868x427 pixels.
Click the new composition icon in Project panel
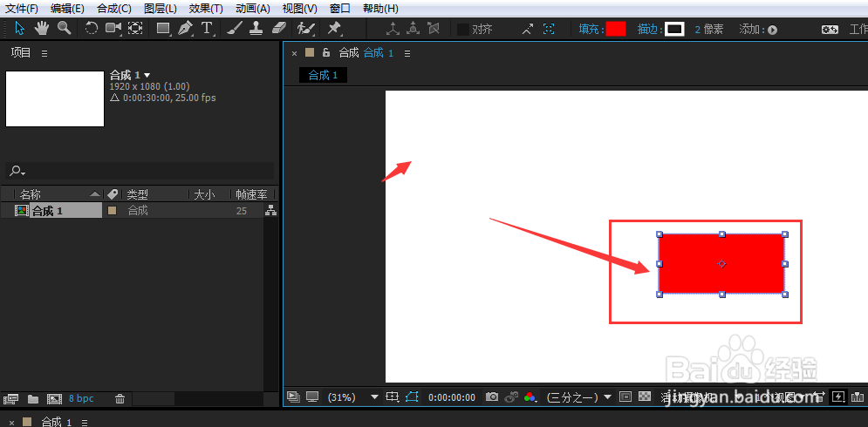tap(54, 399)
